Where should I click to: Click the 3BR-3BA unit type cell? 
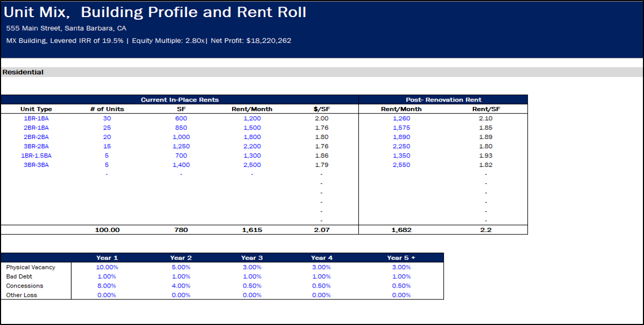point(36,165)
